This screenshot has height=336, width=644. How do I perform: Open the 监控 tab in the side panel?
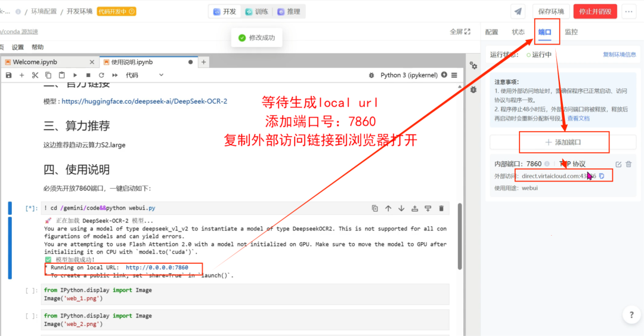pos(571,32)
